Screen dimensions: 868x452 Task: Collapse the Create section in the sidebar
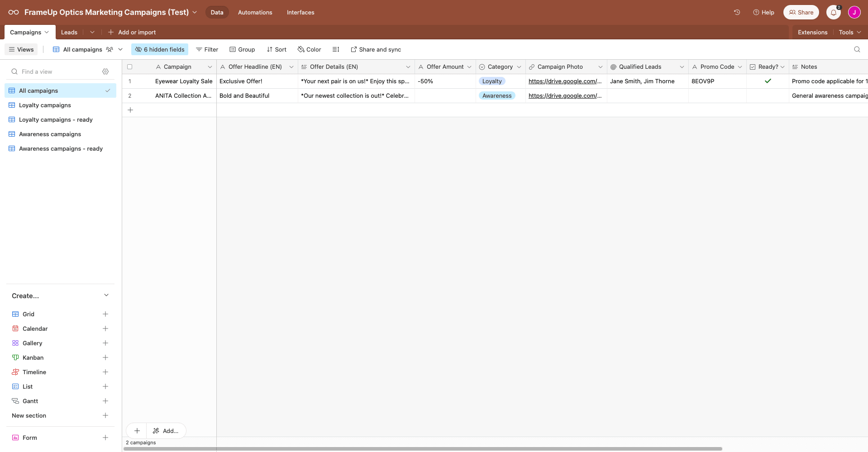tap(106, 295)
